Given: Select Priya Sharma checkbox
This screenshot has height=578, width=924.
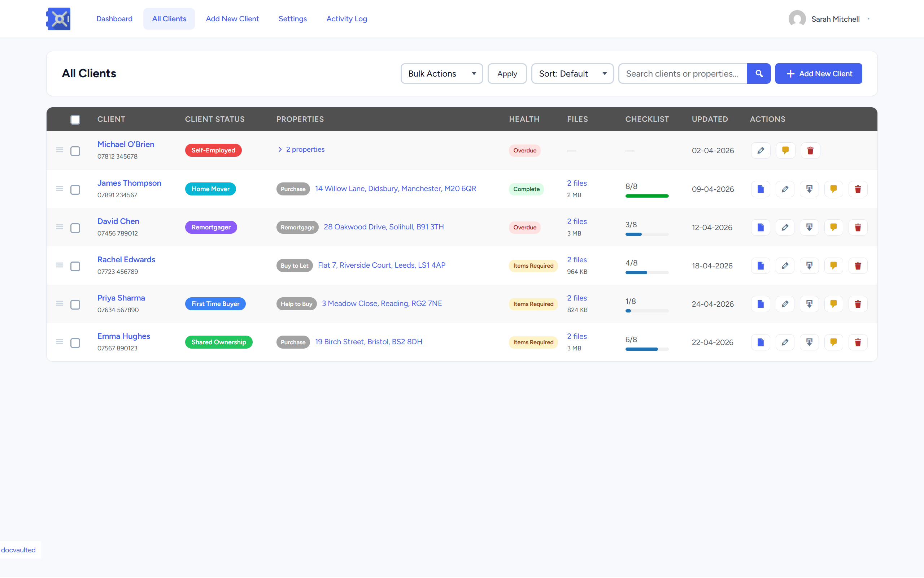Looking at the screenshot, I should [75, 304].
